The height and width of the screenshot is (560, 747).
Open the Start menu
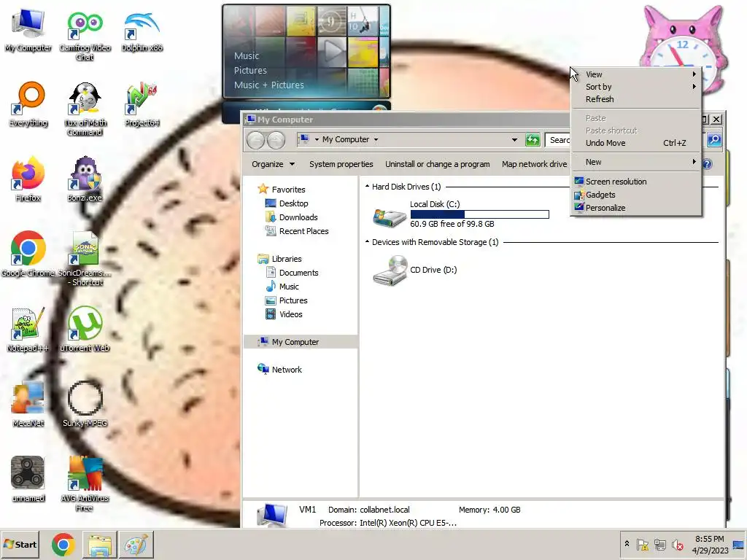20,545
